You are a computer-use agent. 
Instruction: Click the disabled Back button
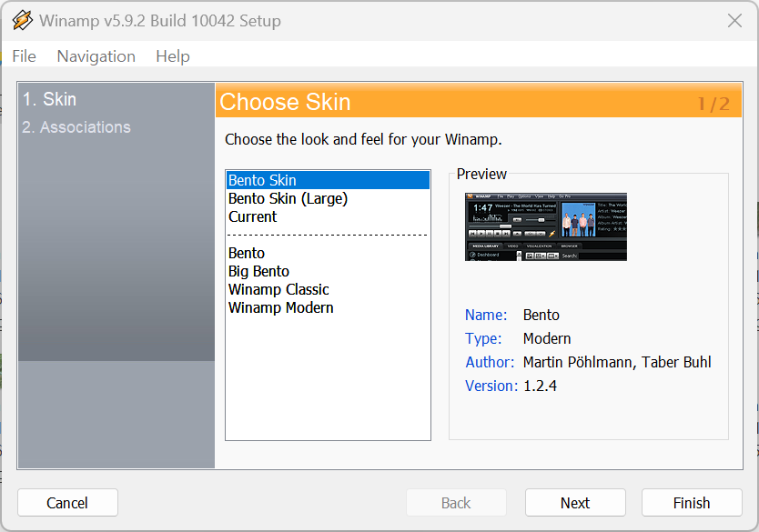[x=456, y=503]
